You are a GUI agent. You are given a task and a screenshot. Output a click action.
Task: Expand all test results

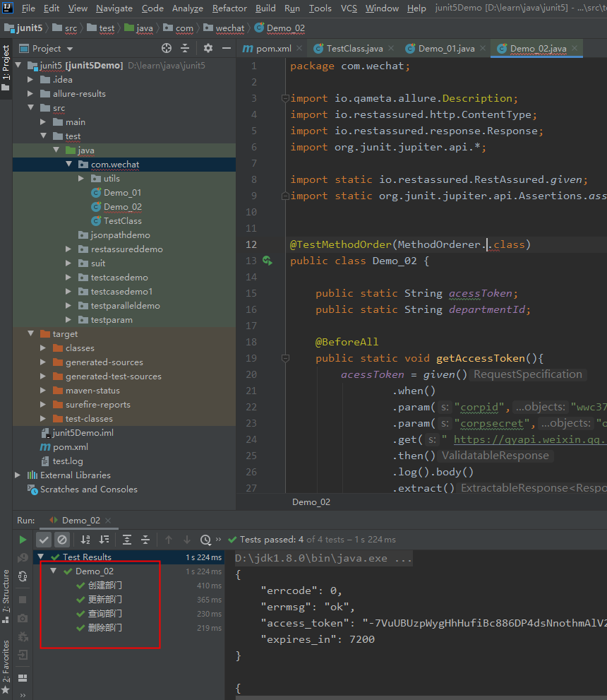coord(127,540)
